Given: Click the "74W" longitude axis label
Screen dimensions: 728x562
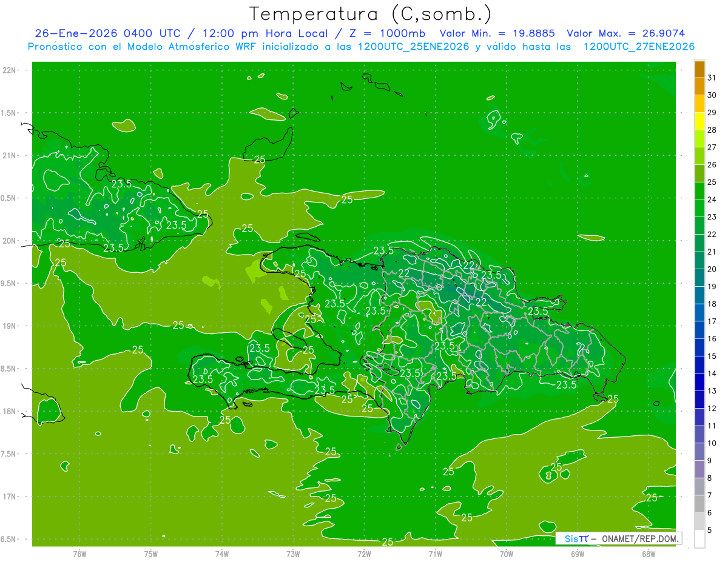Looking at the screenshot, I should tap(222, 554).
